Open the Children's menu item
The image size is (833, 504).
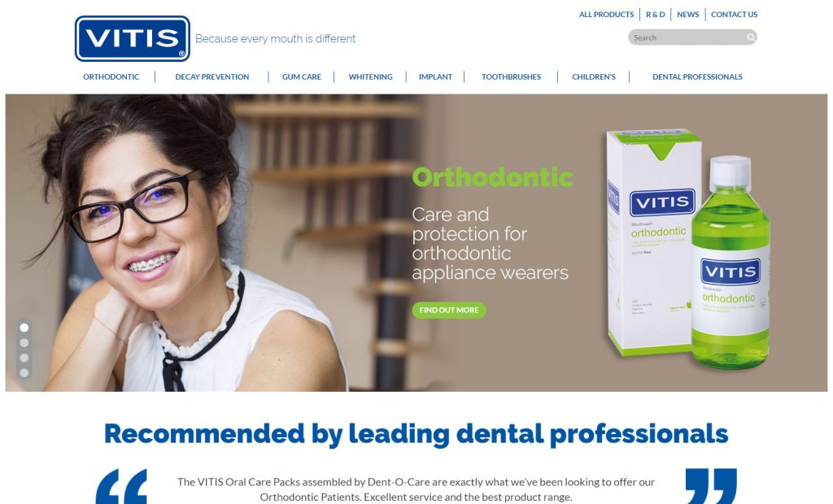point(593,76)
